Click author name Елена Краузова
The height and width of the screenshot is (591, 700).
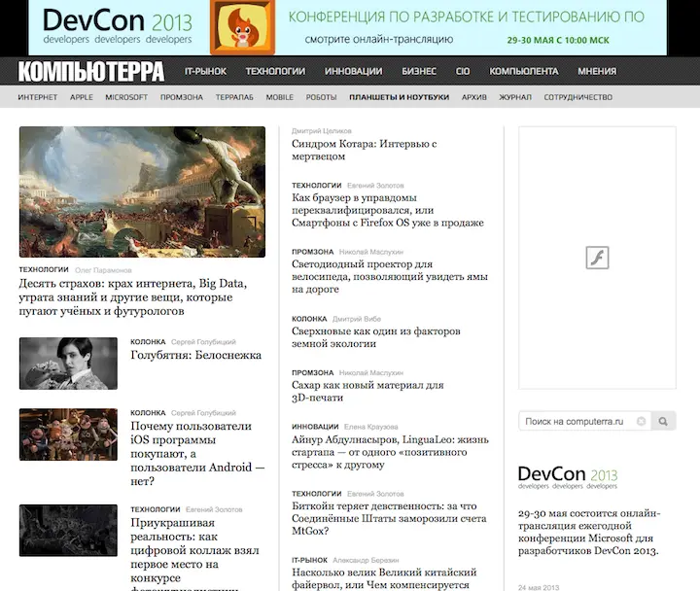pyautogui.click(x=371, y=427)
